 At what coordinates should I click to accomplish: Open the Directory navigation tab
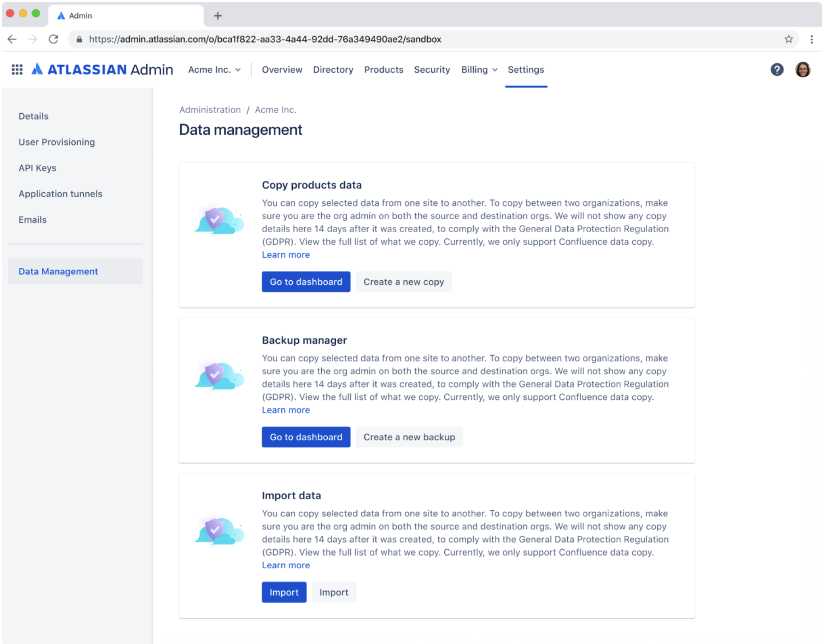[x=333, y=69]
